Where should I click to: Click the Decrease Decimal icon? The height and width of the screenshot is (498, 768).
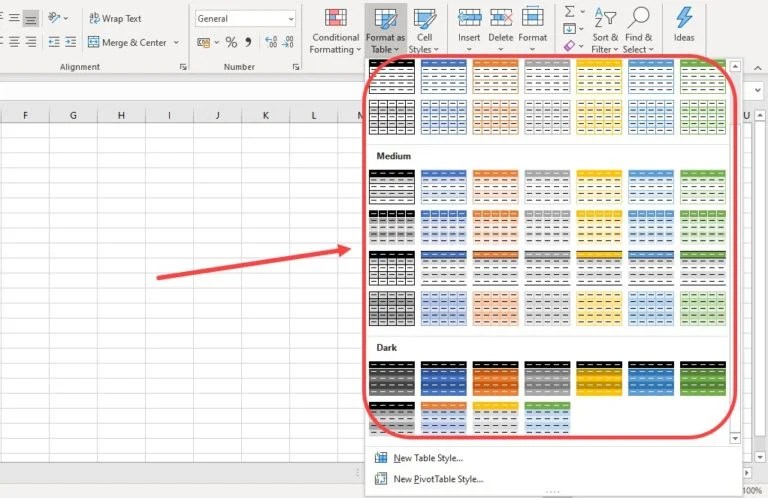288,43
